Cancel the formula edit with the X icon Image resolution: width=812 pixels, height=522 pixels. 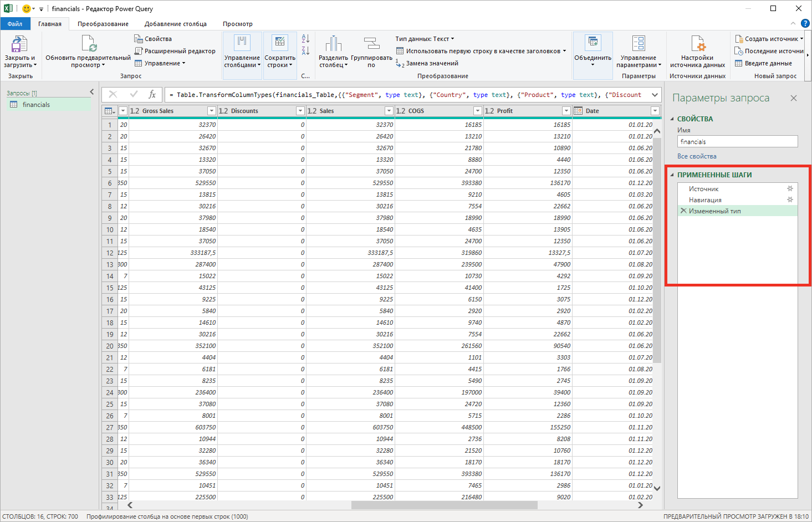(x=113, y=95)
